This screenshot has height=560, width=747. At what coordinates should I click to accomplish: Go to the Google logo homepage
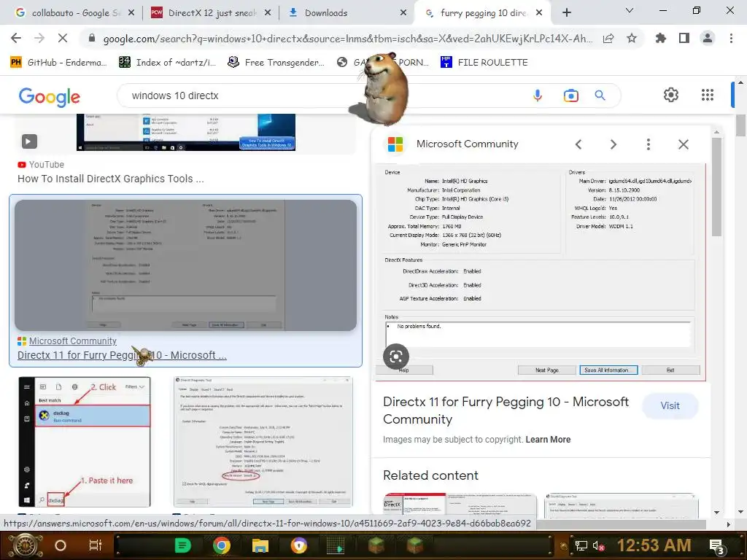pyautogui.click(x=50, y=97)
